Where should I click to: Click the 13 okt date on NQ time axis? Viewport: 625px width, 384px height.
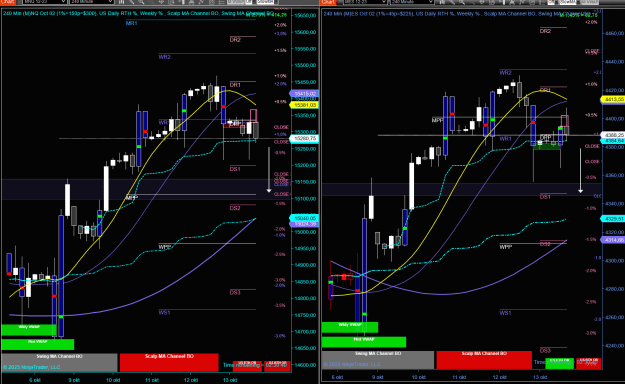[x=230, y=380]
